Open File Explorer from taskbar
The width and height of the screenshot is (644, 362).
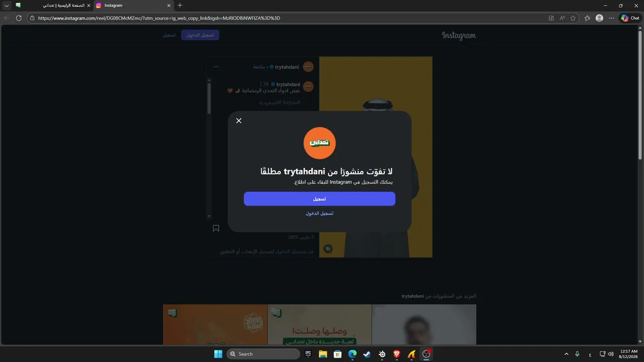pyautogui.click(x=323, y=354)
